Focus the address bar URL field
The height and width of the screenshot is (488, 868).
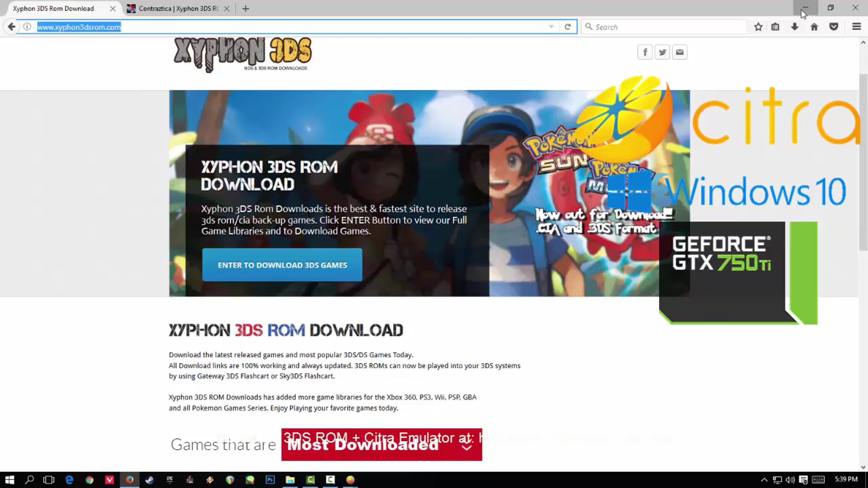point(289,27)
